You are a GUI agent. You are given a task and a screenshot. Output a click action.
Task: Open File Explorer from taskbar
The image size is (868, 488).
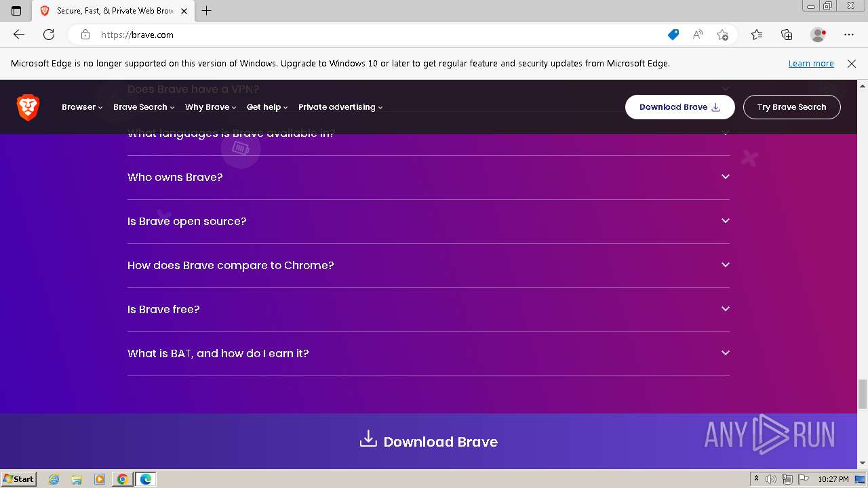coord(77,479)
